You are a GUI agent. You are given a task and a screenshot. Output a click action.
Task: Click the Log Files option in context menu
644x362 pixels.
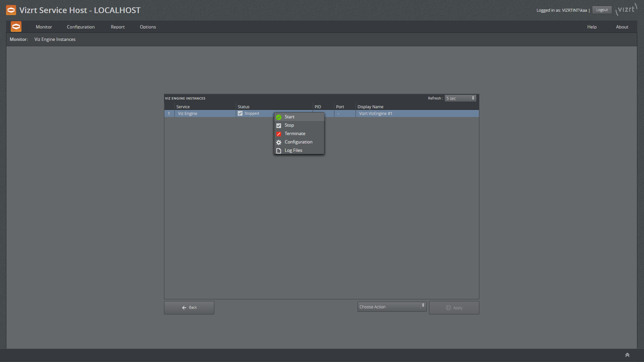(x=293, y=150)
